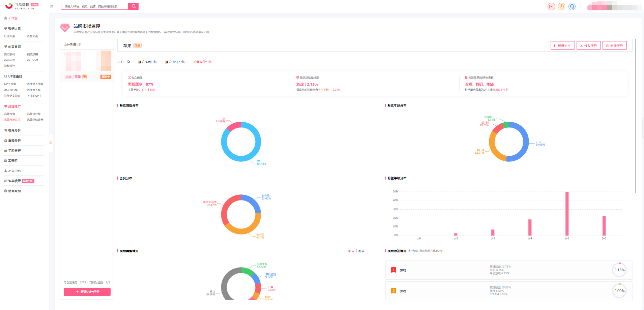The image size is (644, 310).
Task: Collapse sidebar with double-chevron arrow
Action: [51, 143]
